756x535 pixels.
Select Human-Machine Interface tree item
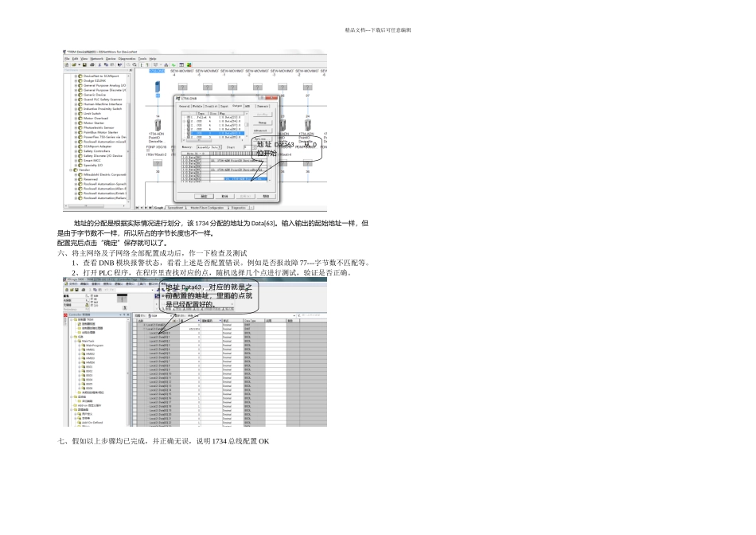point(103,104)
